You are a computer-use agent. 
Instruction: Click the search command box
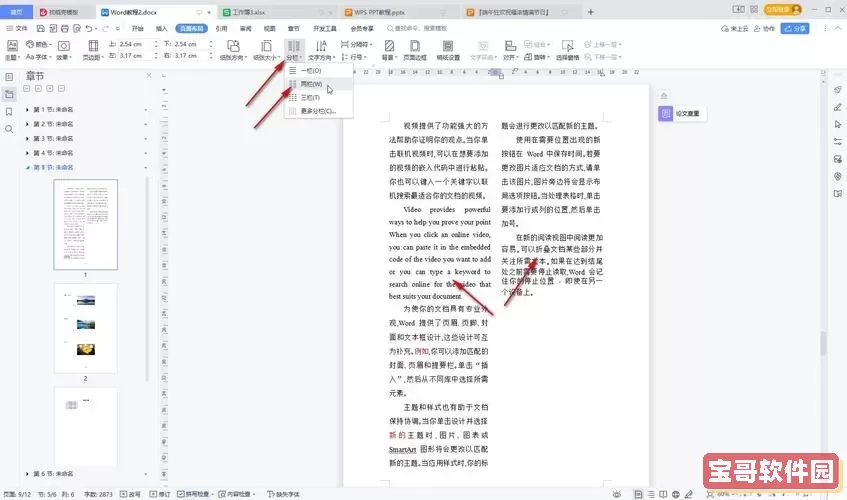coord(417,28)
